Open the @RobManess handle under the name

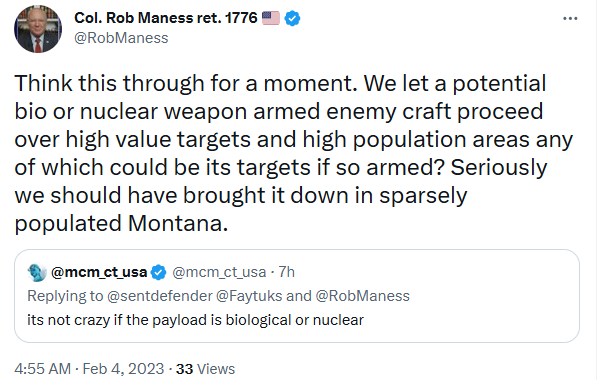[x=121, y=38]
